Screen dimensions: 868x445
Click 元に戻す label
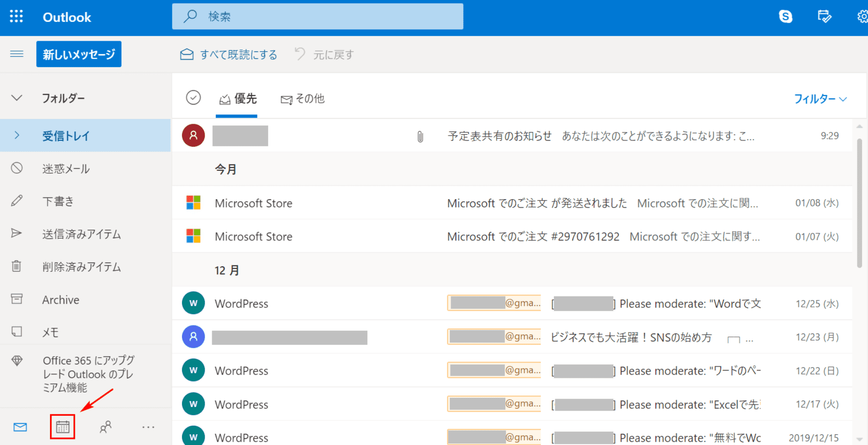[x=333, y=55]
